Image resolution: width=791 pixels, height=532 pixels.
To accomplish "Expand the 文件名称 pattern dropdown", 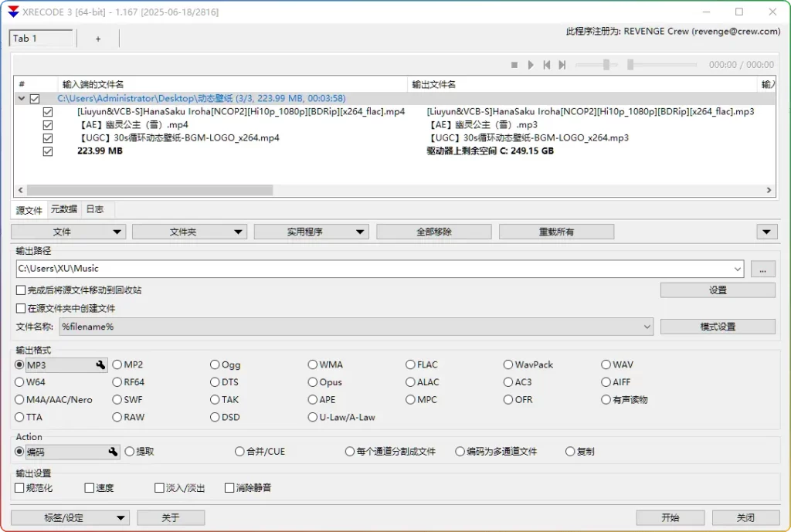I will click(647, 327).
